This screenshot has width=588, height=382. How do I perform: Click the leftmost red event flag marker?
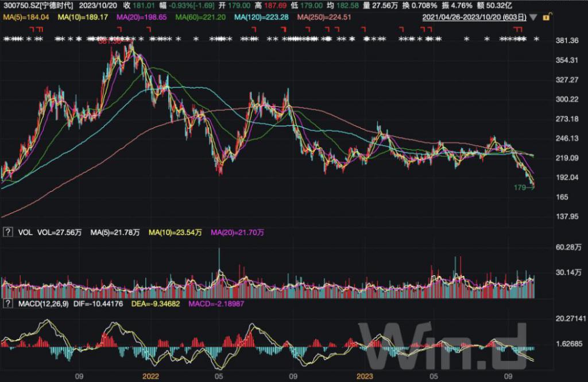click(x=32, y=29)
